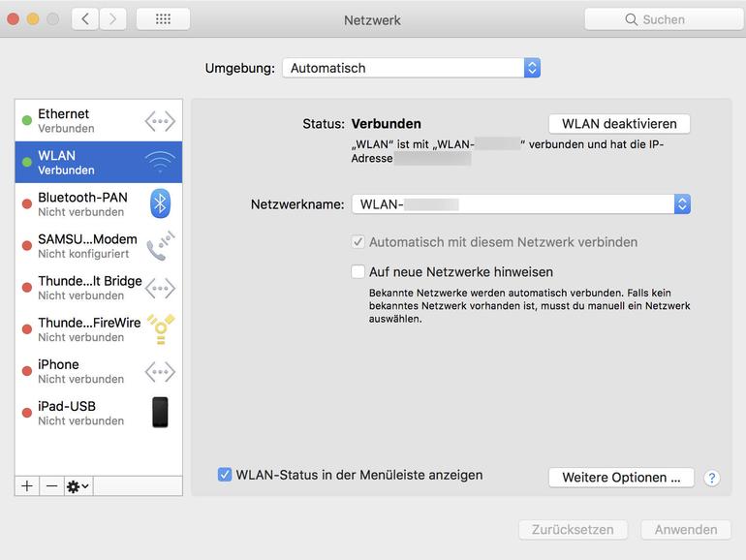The width and height of the screenshot is (746, 560).
Task: Open the Umgebung dropdown set to Automatisch
Action: 411,68
